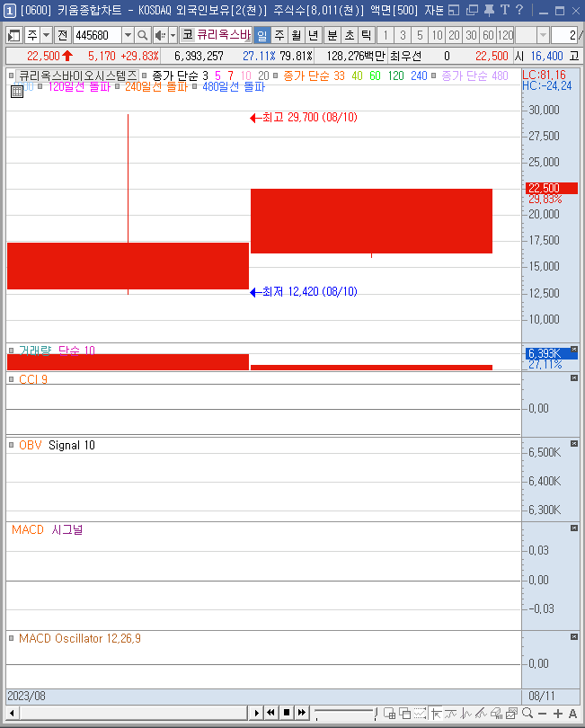Image resolution: width=585 pixels, height=728 pixels.
Task: Click the stock search magnifier icon
Action: [x=143, y=35]
